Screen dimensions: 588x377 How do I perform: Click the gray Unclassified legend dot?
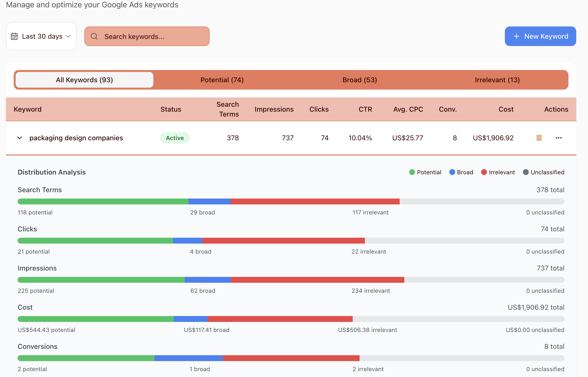526,172
